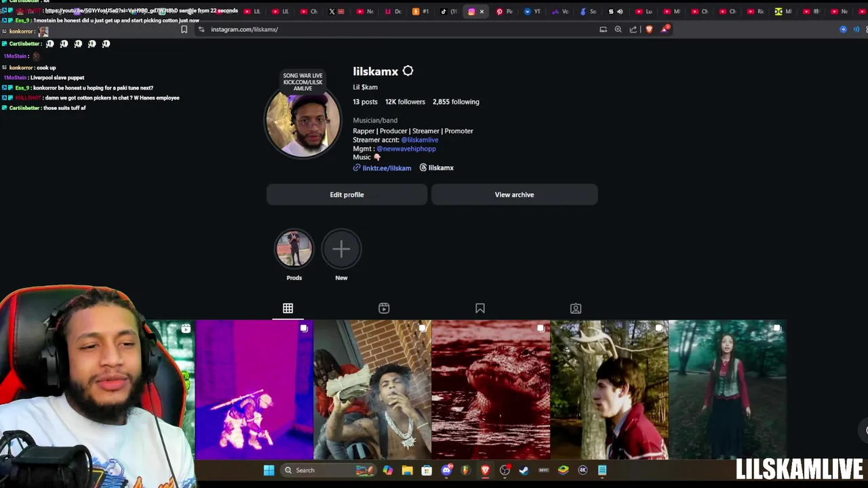Click the YouTube link in chat overlay
The image size is (868, 488).
pyautogui.click(x=111, y=11)
